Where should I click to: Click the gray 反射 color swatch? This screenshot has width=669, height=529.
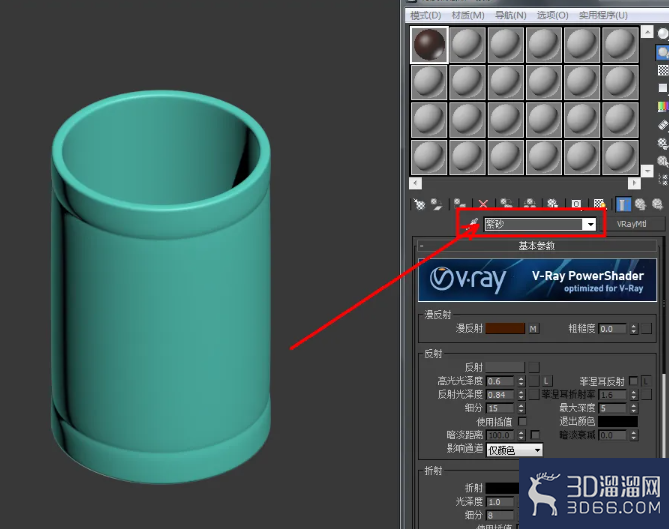(505, 367)
